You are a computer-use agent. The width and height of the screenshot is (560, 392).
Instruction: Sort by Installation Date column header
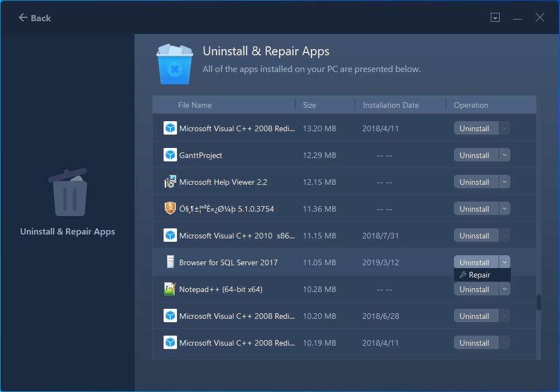(391, 105)
